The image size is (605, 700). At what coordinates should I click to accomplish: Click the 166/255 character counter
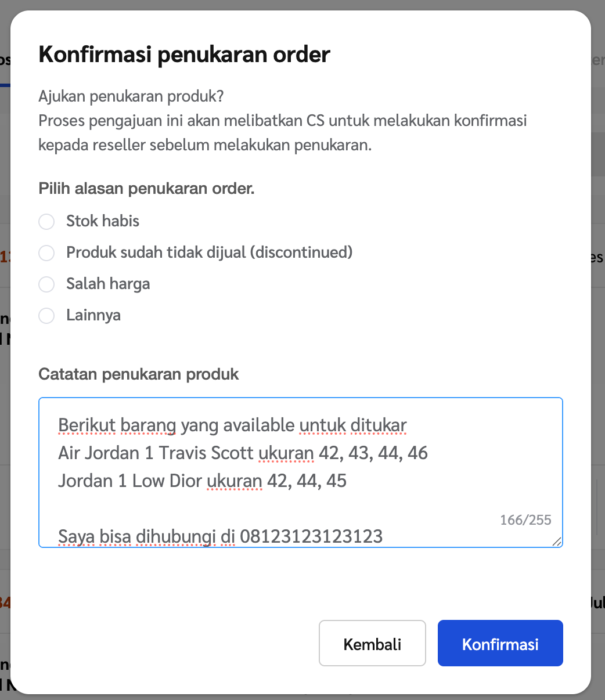(525, 520)
